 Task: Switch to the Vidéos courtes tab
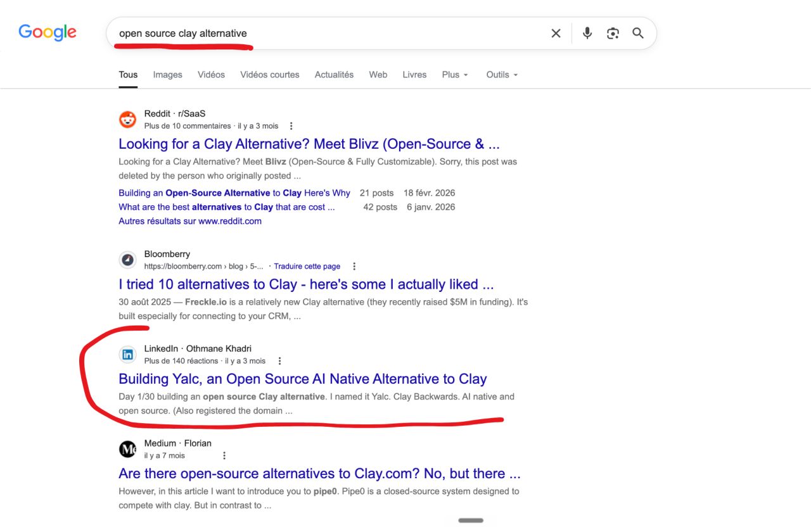coord(270,75)
